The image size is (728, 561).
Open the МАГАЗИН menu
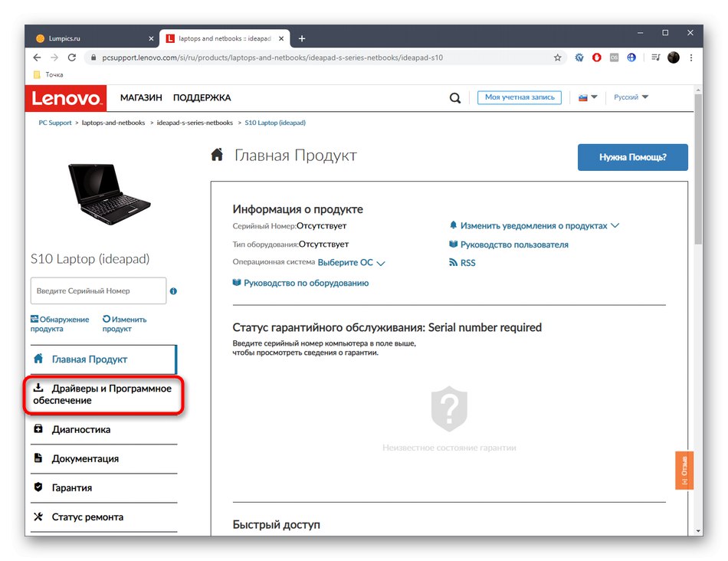[141, 97]
